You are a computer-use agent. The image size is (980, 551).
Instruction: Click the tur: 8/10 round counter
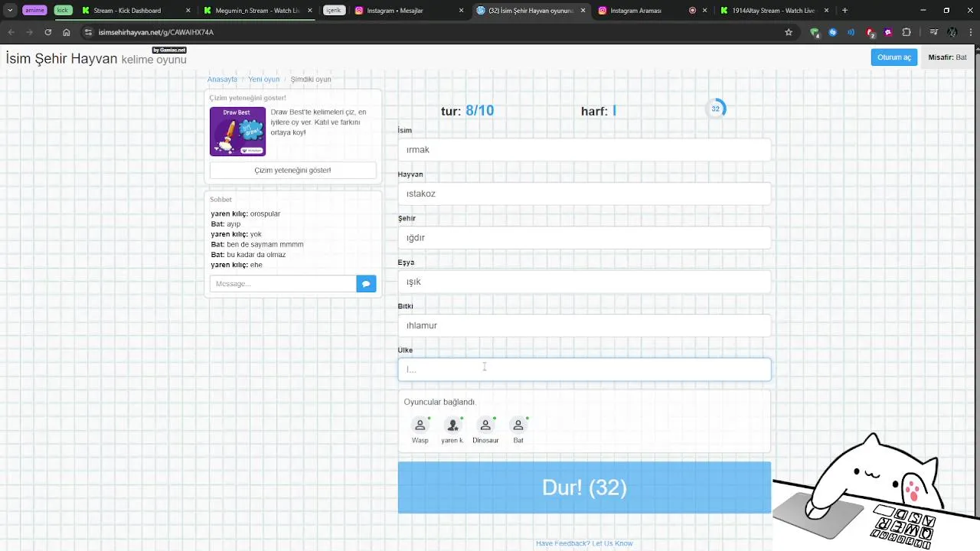[467, 111]
